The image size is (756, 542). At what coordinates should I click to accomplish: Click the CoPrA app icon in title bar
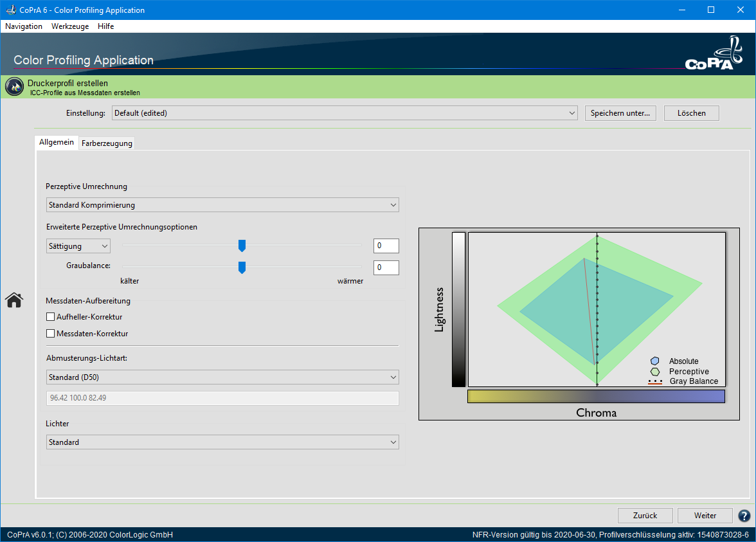(10, 10)
